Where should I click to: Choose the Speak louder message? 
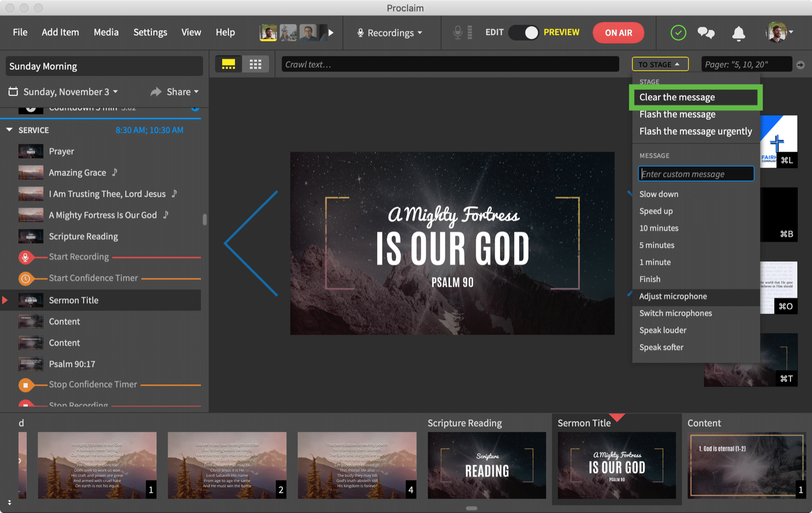[x=695, y=331]
